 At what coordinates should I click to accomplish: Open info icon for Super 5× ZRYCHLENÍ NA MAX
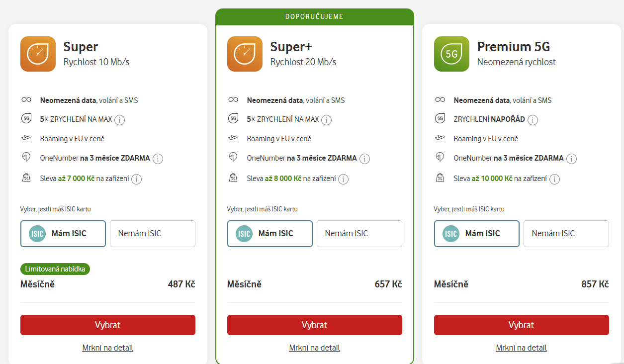coord(120,120)
